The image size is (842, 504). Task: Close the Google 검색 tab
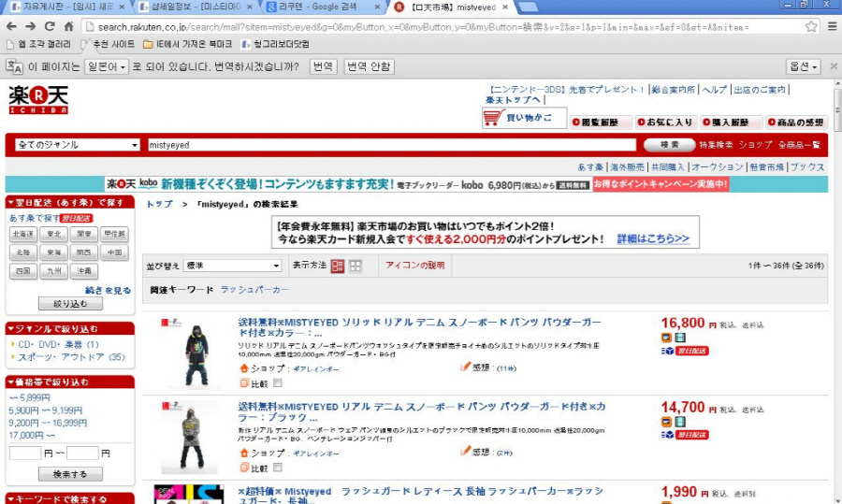[378, 7]
